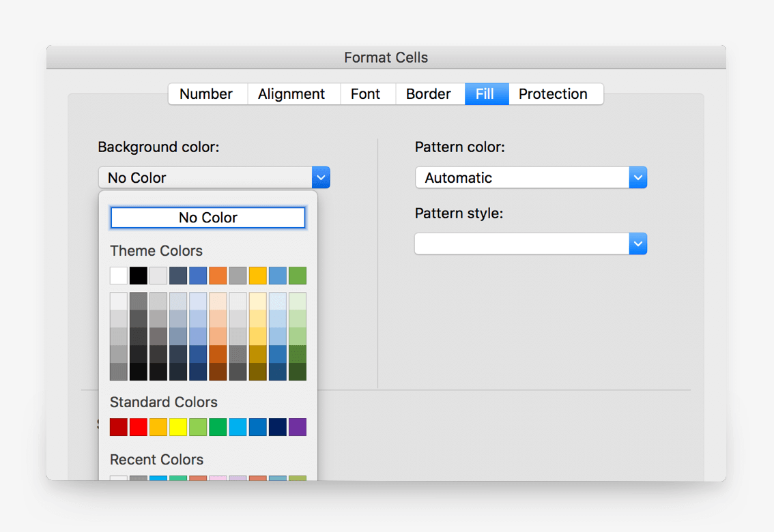774x532 pixels.
Task: Pick the purple standard color swatch
Action: coord(298,427)
